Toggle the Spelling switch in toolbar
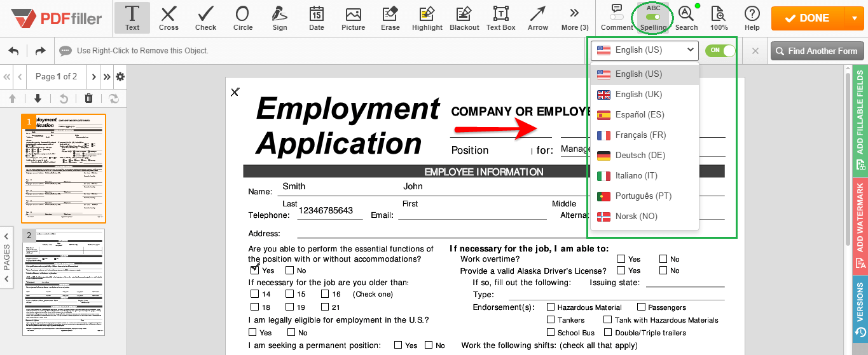Image resolution: width=868 pixels, height=355 pixels. coord(653,17)
